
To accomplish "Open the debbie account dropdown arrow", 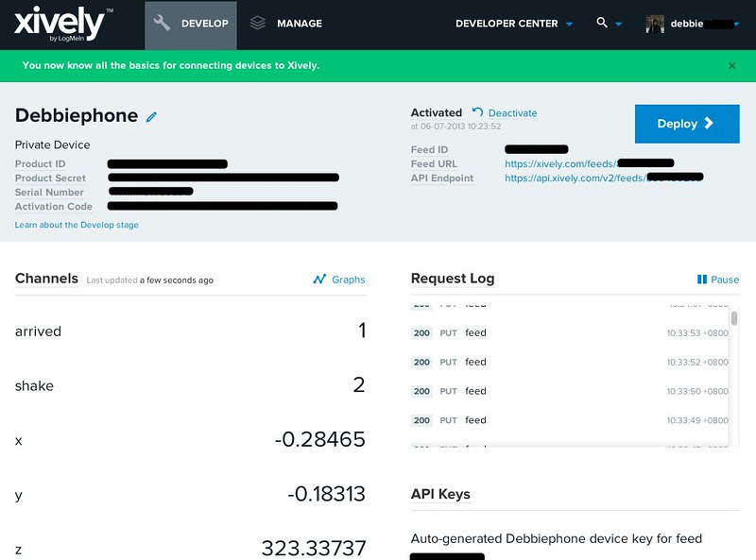I will (x=736, y=24).
